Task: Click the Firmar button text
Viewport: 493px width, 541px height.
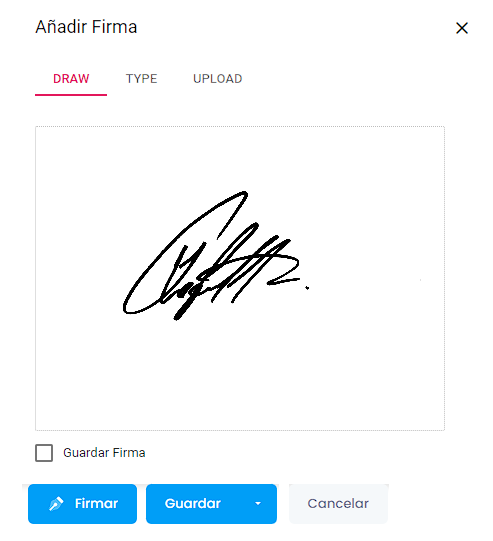Action: coord(97,503)
